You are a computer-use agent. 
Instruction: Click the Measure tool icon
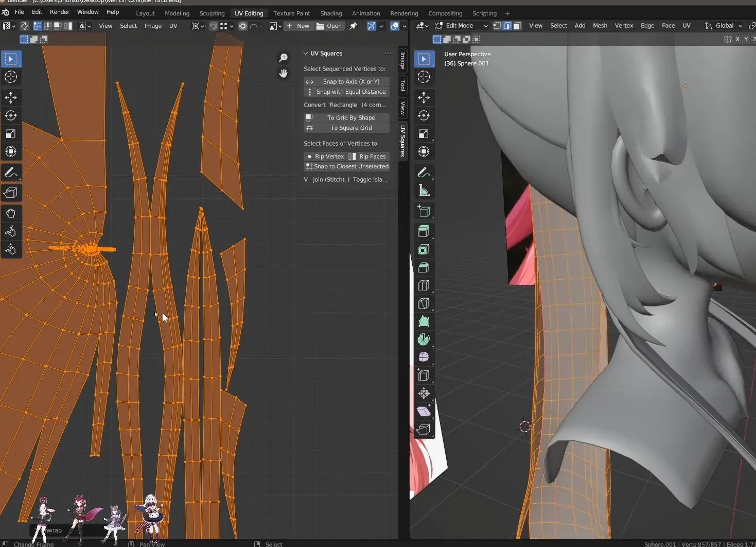coord(424,191)
